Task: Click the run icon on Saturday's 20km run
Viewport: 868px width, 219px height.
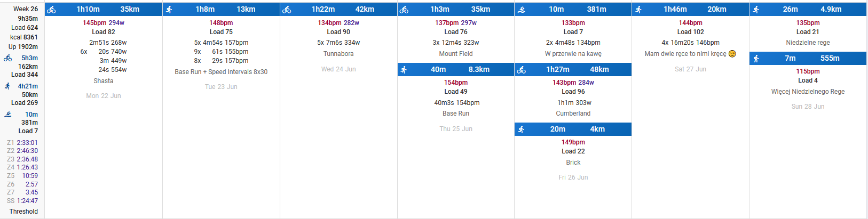Action: 639,10
